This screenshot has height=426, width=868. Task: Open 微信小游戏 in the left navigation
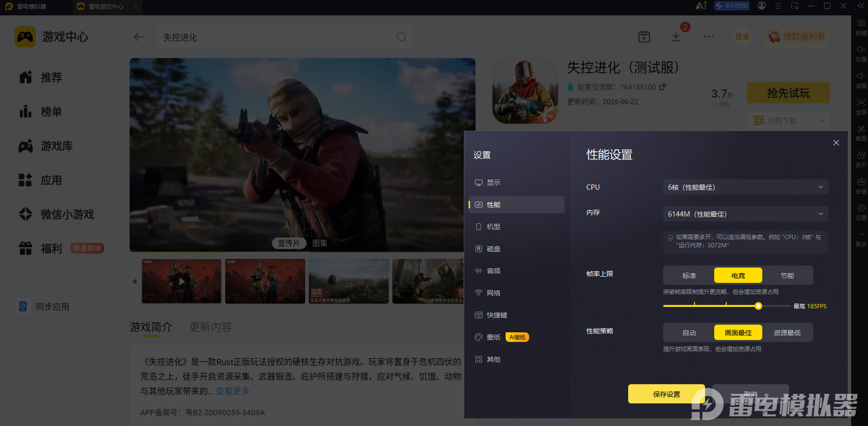[x=56, y=214]
